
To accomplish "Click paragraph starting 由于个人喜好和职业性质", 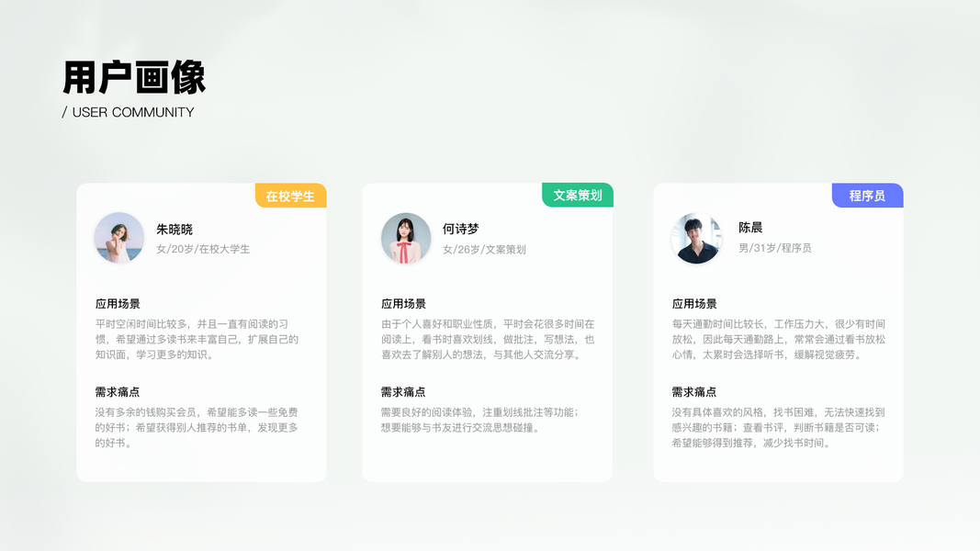I will pos(488,339).
